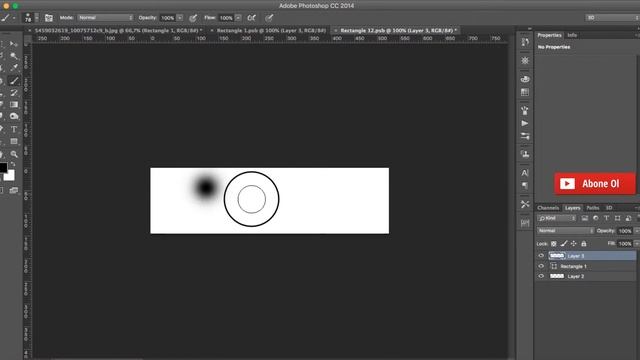This screenshot has height=360, width=640.
Task: Switch to the 3D panel tab
Action: 609,208
